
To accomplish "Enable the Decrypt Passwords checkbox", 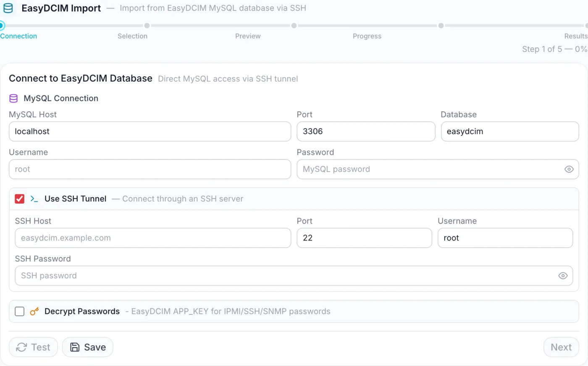I will (x=20, y=311).
